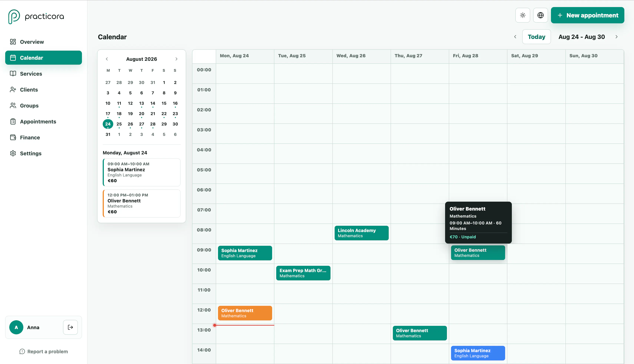Open Overview in sidebar
The width and height of the screenshot is (634, 364).
pos(44,42)
